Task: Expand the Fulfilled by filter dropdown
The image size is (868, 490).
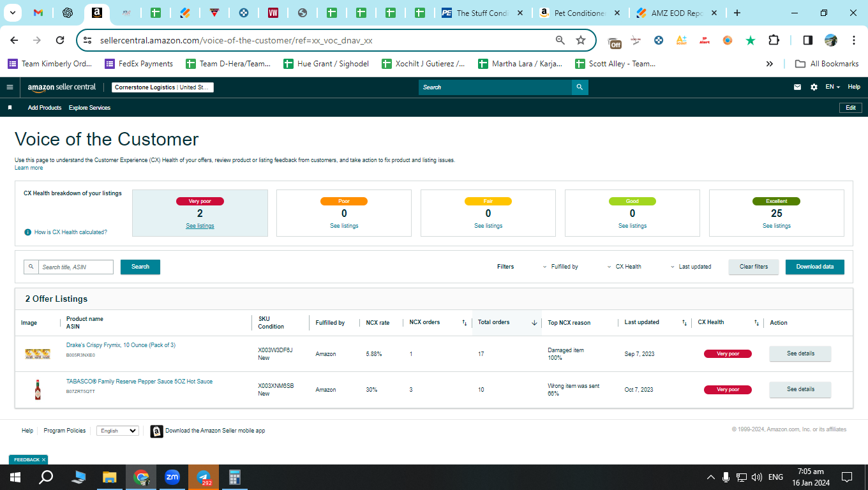Action: coord(560,267)
